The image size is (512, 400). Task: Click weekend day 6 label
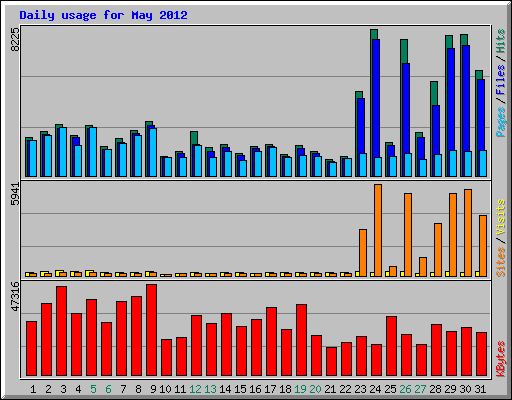(x=108, y=389)
